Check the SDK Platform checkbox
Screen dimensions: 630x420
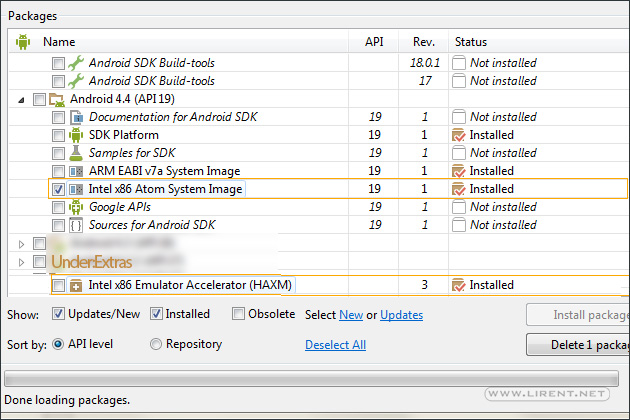pos(58,135)
